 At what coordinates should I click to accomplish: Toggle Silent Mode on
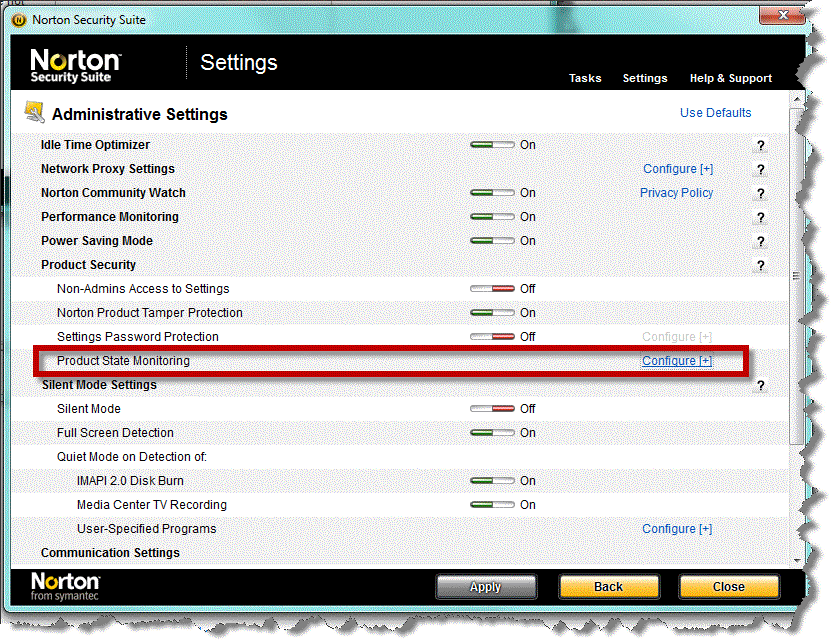point(492,409)
